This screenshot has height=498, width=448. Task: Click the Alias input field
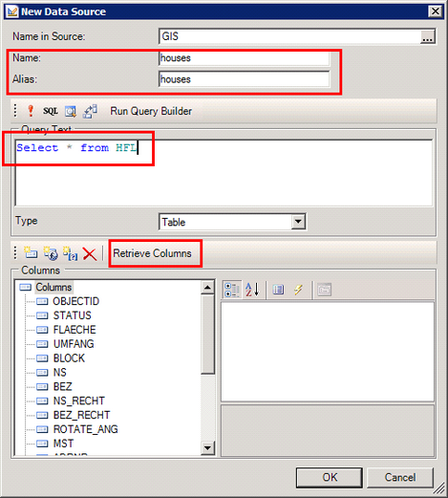click(x=245, y=79)
